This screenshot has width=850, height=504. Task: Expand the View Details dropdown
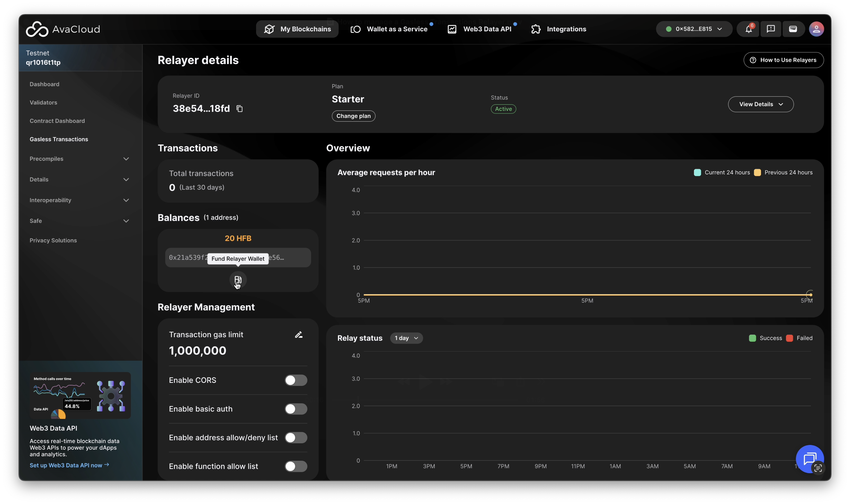click(760, 104)
